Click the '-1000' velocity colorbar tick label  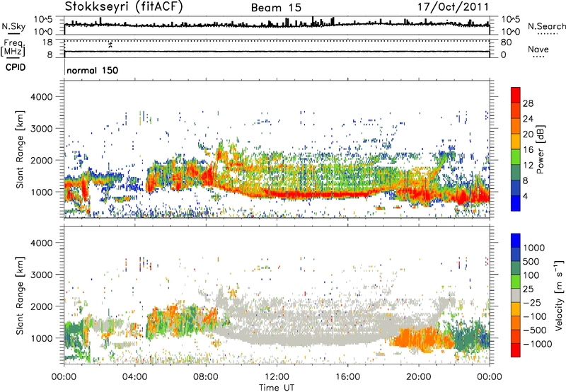(537, 344)
